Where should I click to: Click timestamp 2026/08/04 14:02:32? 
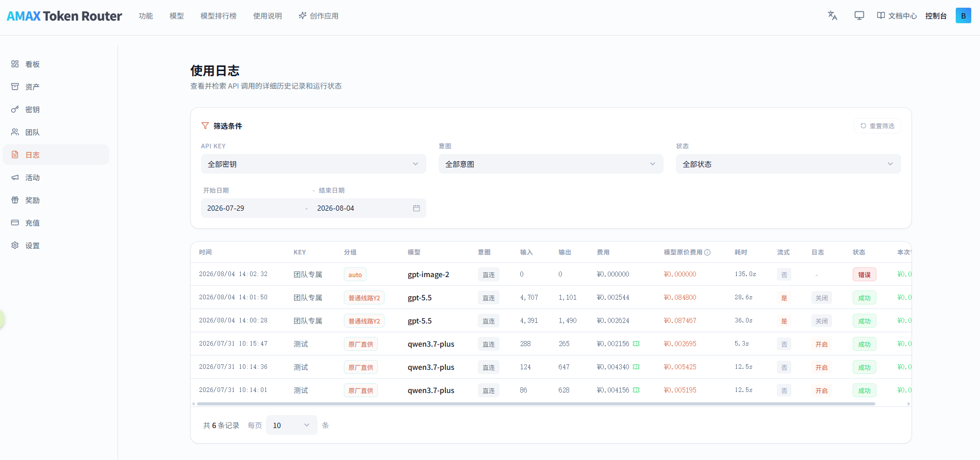(x=234, y=274)
